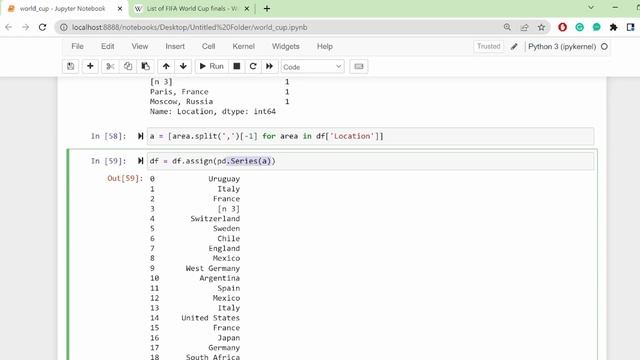Screen dimensions: 640x360
Task: View site information icon in address bar
Action: 64,27
